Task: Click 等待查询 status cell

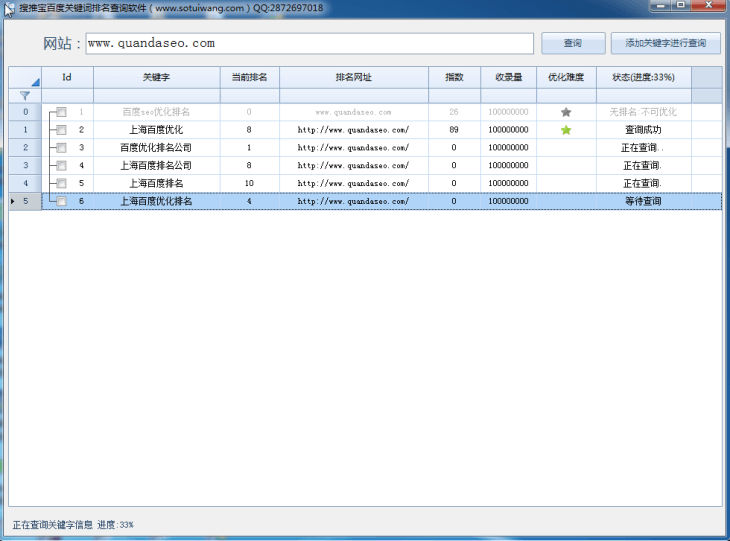Action: pos(643,201)
